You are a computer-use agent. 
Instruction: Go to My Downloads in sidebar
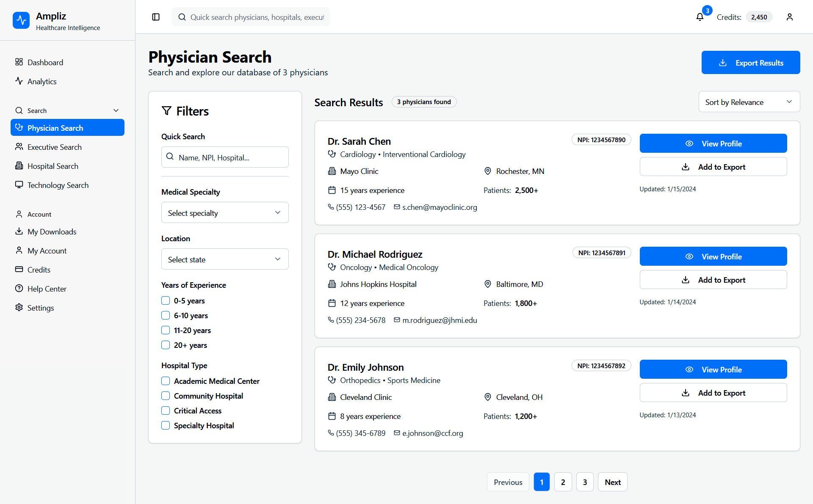point(52,231)
